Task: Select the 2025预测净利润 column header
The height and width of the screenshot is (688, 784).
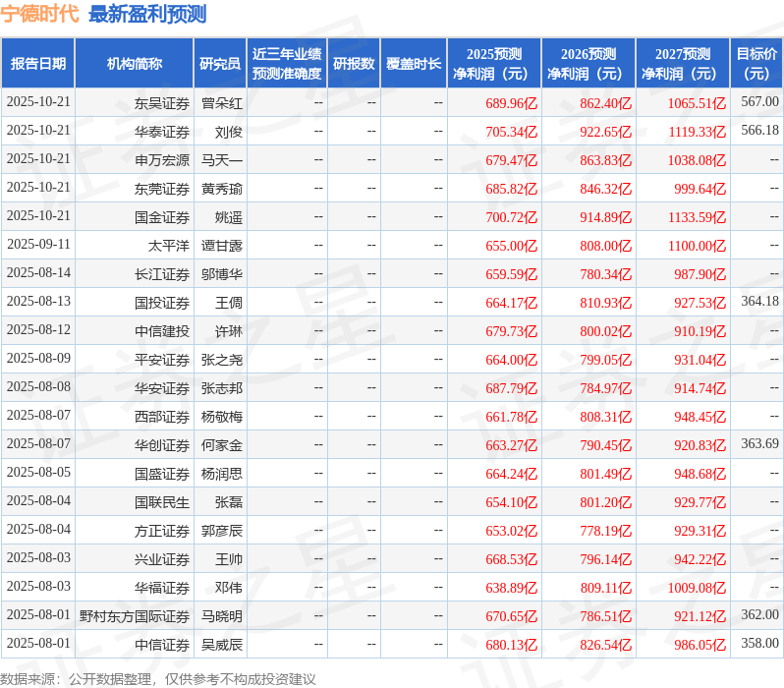Action: (494, 63)
